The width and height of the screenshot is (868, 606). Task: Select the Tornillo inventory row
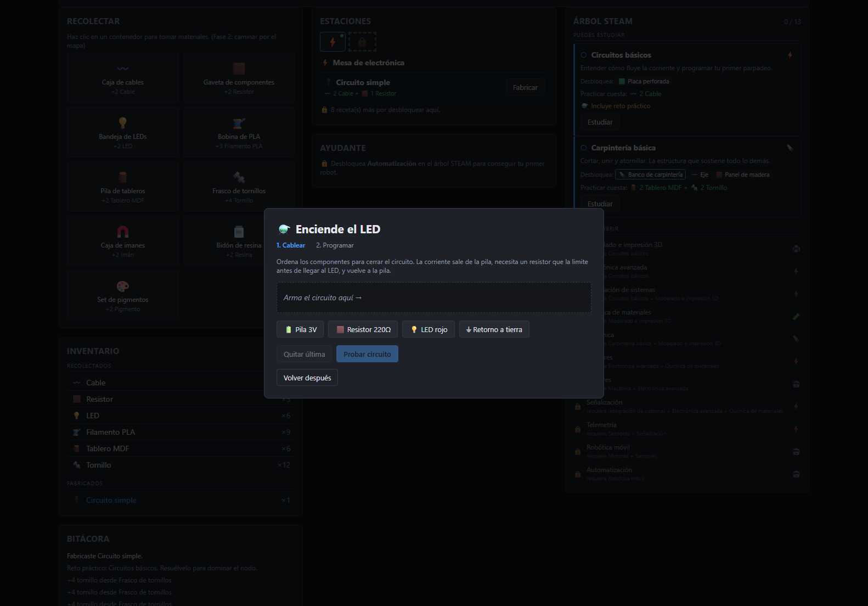181,465
